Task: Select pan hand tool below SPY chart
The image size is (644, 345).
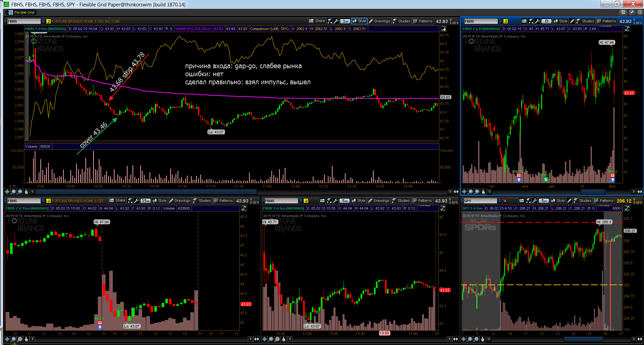Action: (483, 339)
